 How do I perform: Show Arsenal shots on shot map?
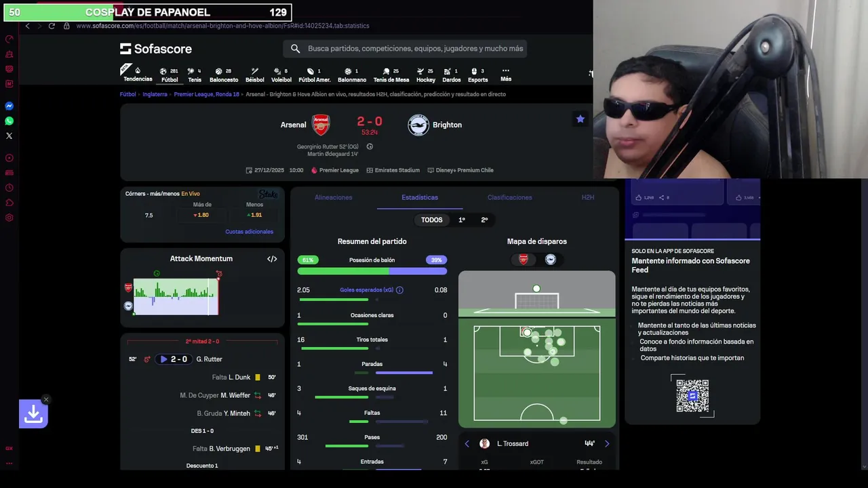pos(524,260)
